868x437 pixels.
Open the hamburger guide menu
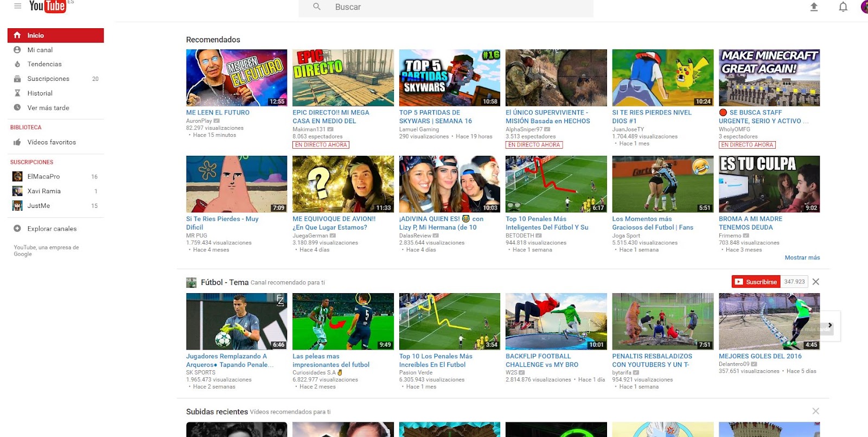[x=18, y=6]
